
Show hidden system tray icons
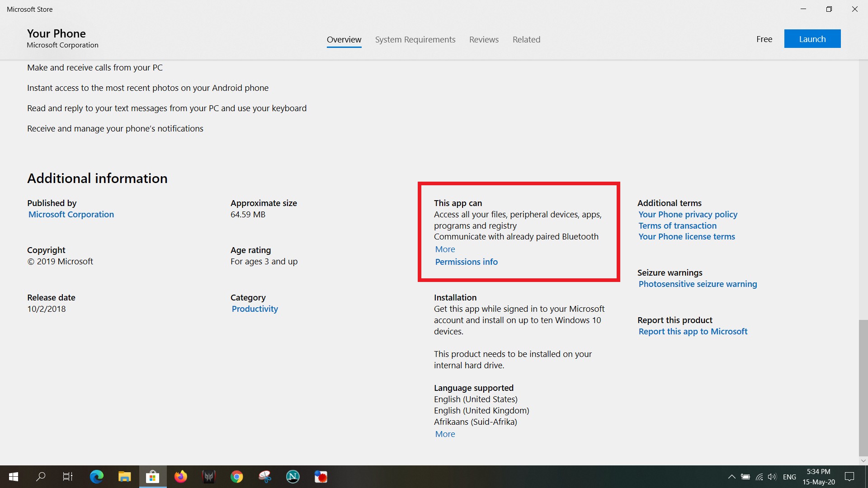[731, 477]
